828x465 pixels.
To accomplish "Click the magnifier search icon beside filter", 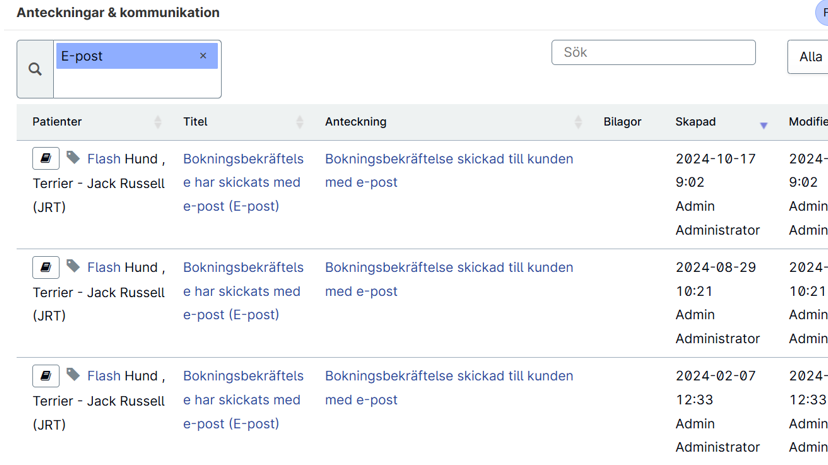I will [35, 69].
